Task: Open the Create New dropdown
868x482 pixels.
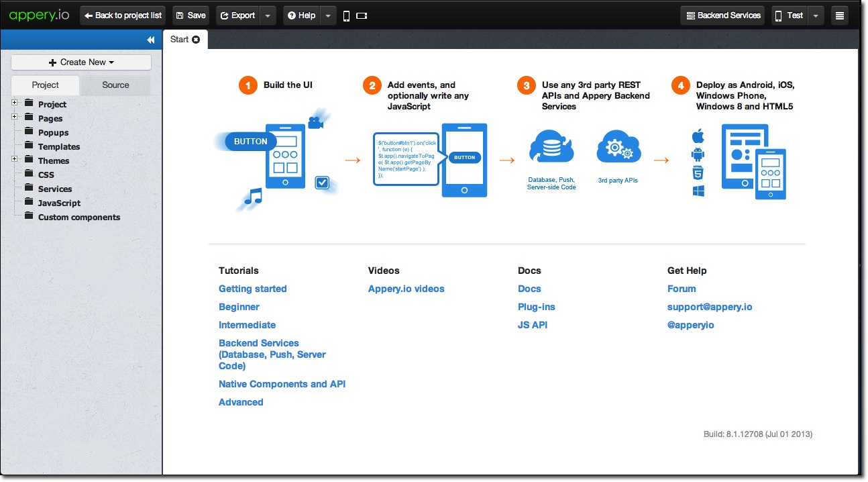Action: (x=81, y=62)
